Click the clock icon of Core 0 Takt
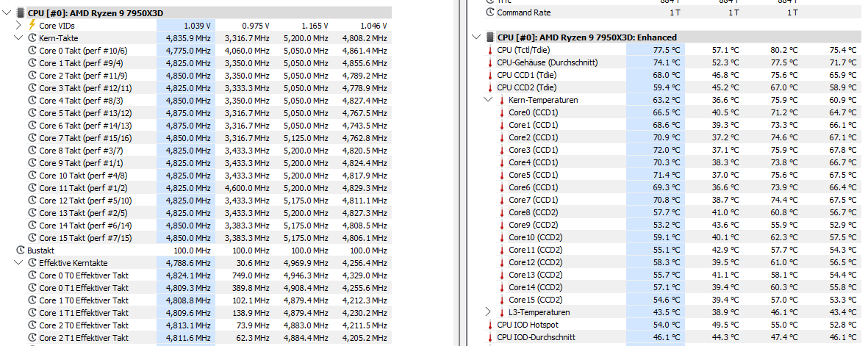The image size is (868, 346). [32, 51]
